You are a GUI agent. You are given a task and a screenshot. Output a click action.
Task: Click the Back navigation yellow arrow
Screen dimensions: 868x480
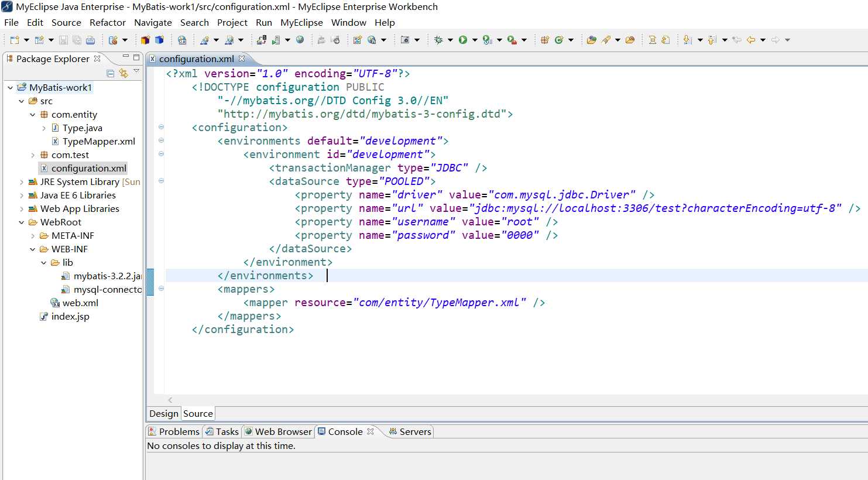pos(751,40)
